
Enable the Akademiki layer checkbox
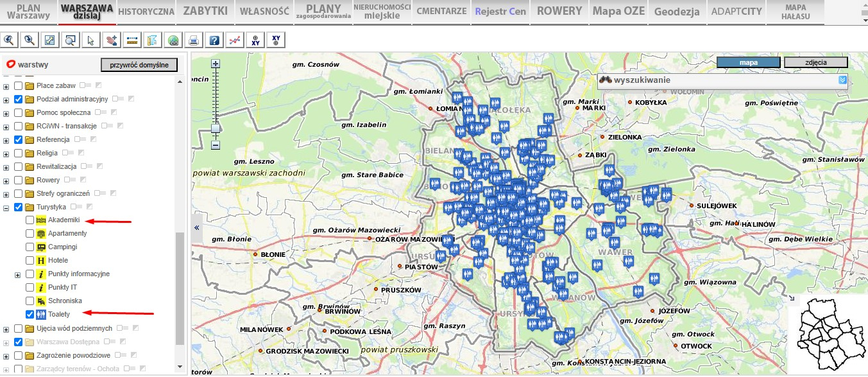click(x=30, y=220)
